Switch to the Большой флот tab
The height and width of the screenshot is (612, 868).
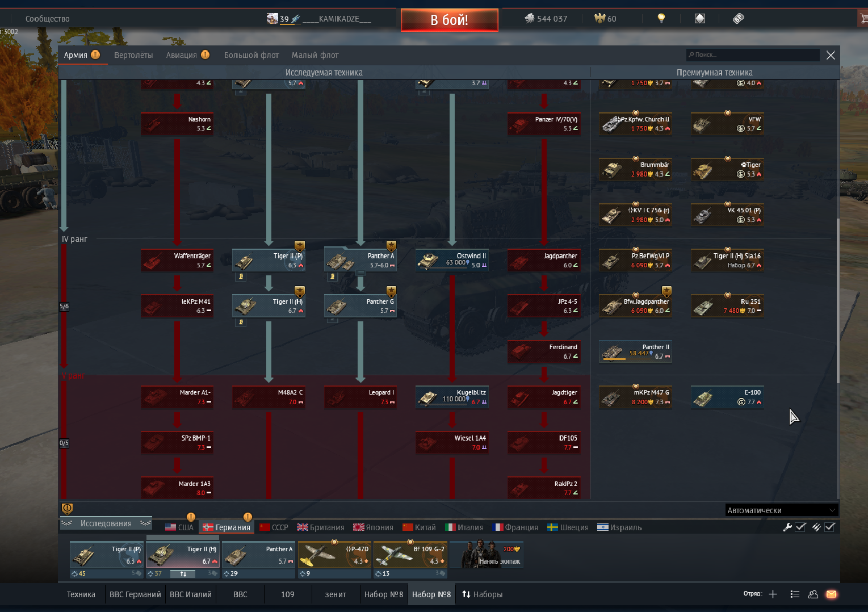[x=251, y=55]
